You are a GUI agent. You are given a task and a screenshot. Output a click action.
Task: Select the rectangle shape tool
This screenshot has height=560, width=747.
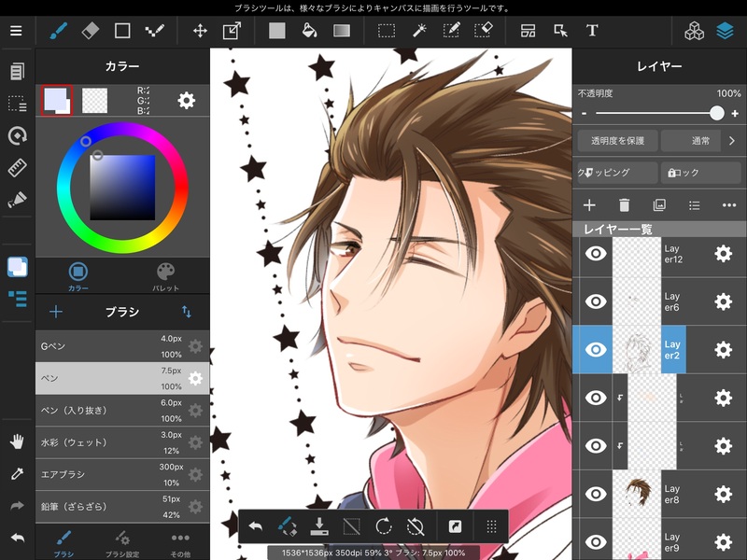122,31
